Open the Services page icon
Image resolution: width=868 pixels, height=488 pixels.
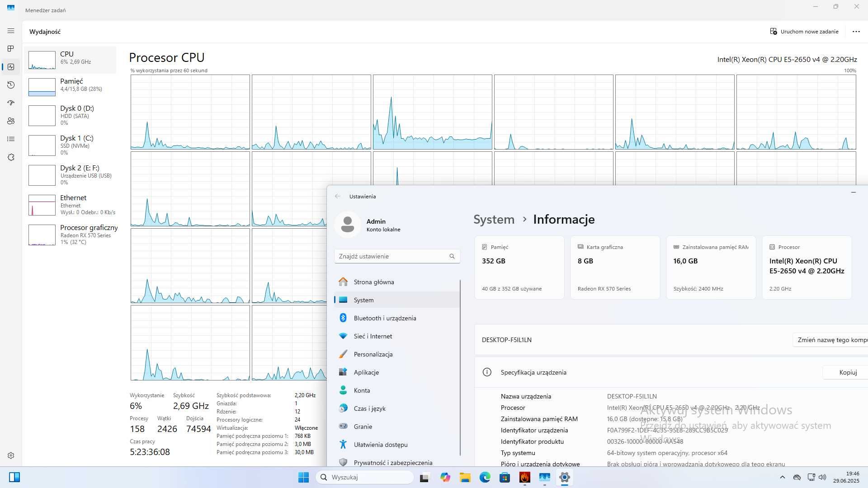(11, 157)
